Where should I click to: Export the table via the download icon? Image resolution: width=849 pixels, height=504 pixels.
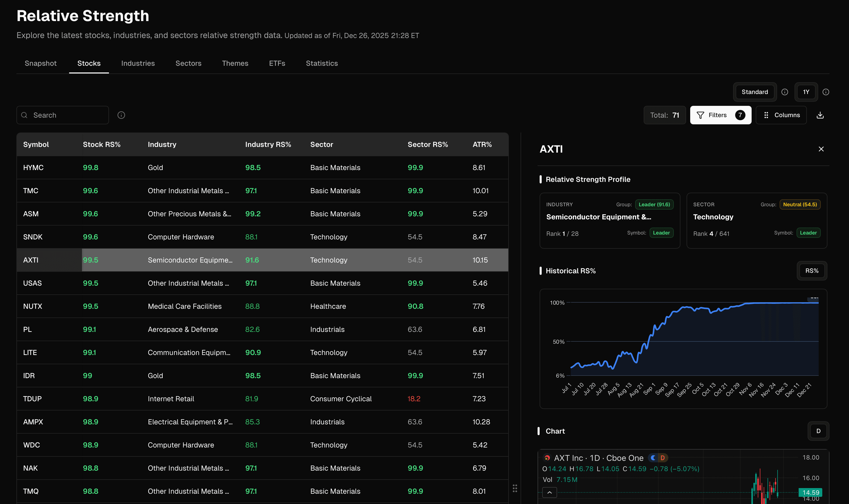[820, 115]
